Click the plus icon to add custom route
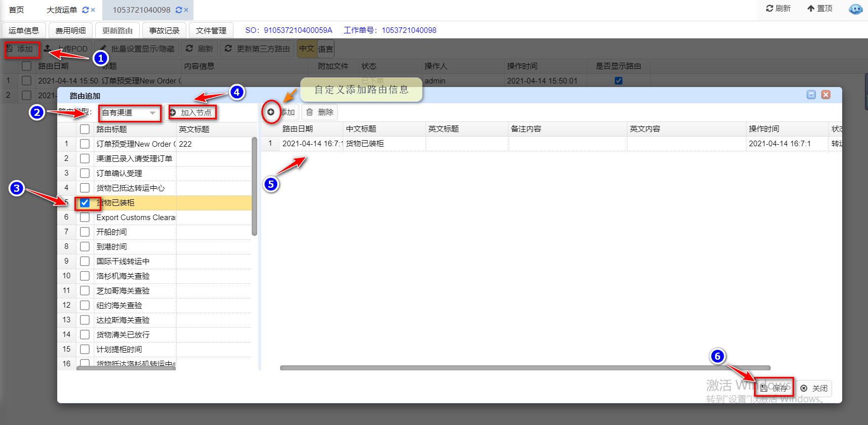 pyautogui.click(x=271, y=112)
